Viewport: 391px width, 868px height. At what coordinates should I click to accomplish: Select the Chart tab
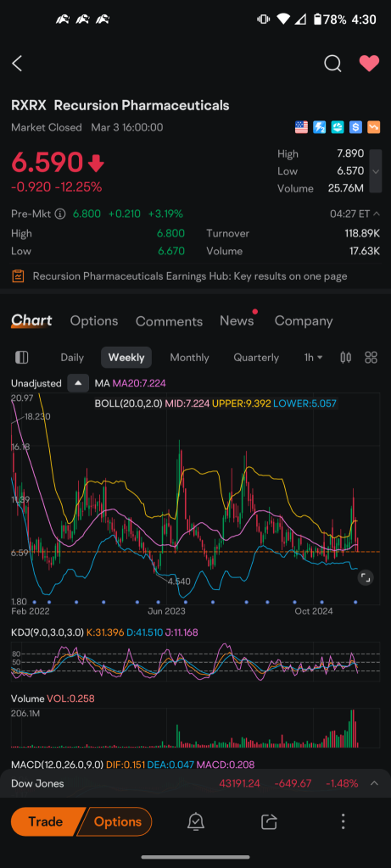[x=31, y=320]
